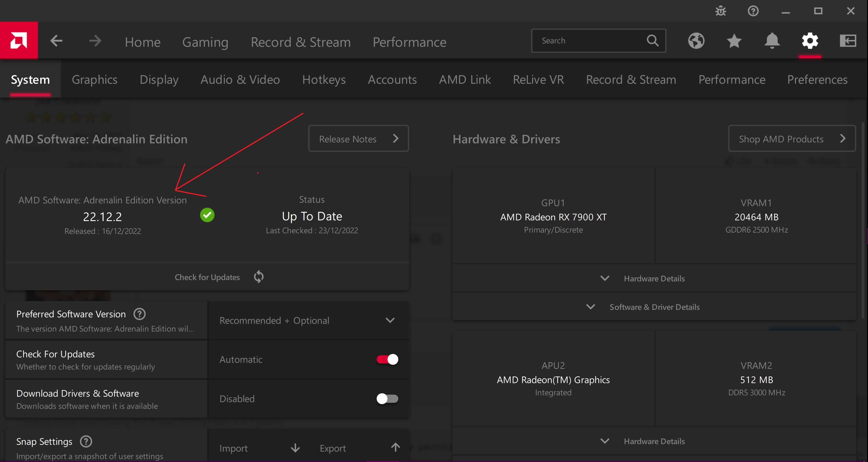Open Performance settings tab

(732, 80)
